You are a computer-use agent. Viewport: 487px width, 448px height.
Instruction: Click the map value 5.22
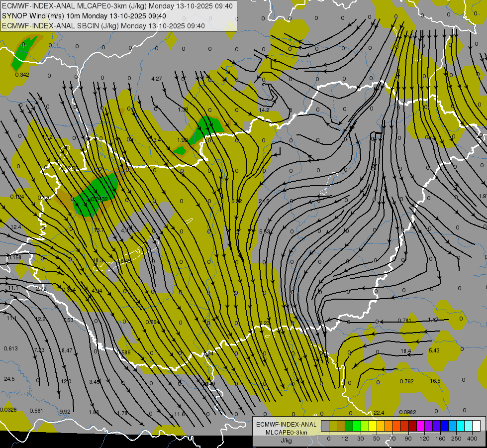point(237,201)
